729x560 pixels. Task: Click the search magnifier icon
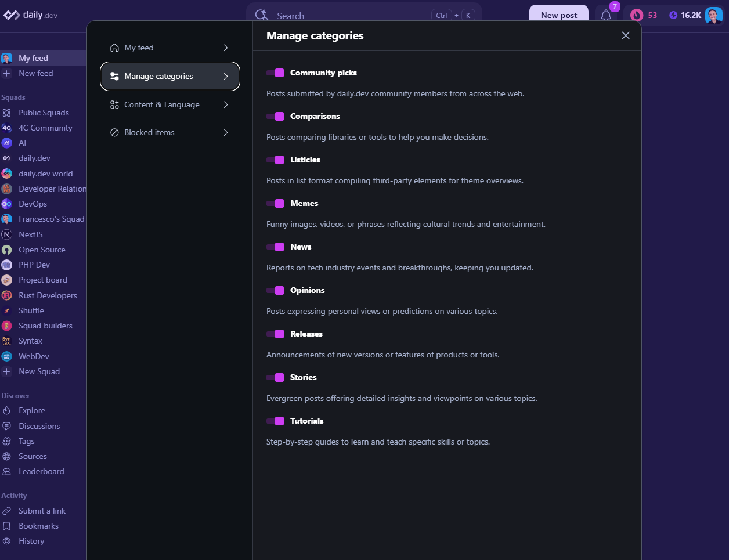(x=262, y=16)
